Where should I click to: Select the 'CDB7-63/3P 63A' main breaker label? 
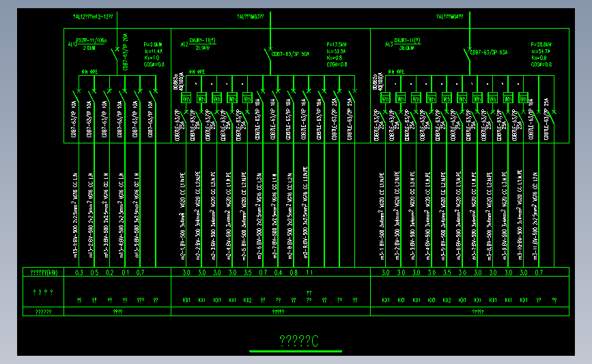pyautogui.click(x=488, y=53)
